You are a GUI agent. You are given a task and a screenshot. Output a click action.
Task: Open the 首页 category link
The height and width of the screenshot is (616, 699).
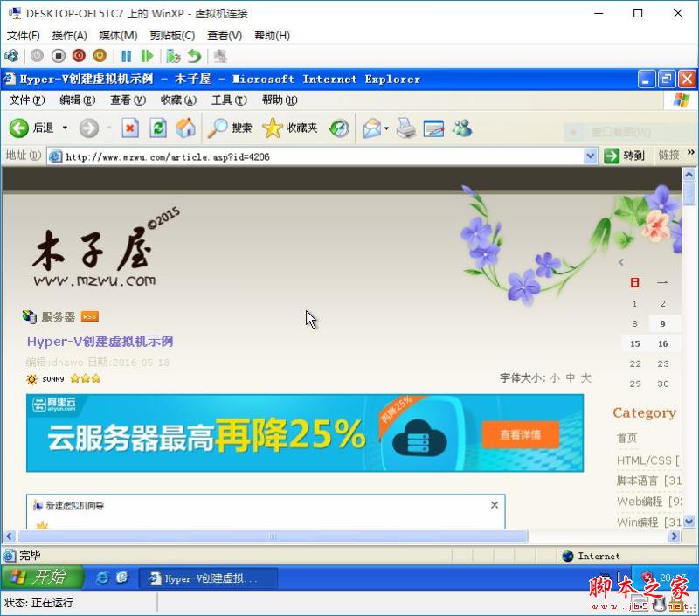pos(626,438)
